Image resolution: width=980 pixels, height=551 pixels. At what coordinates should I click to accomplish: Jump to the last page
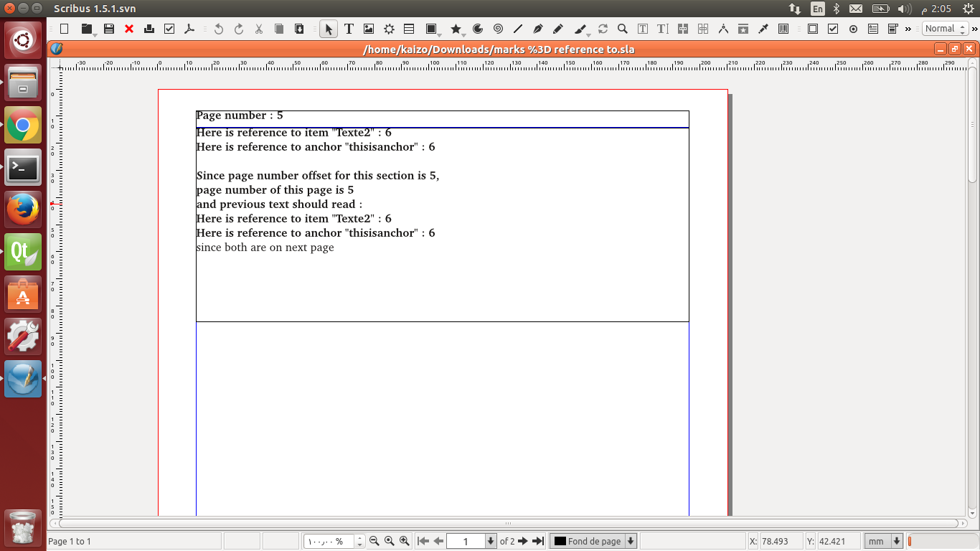[538, 541]
